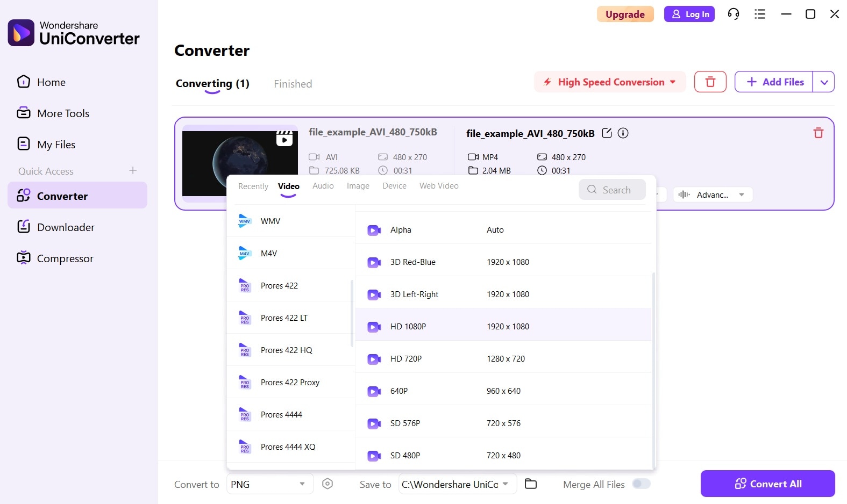The width and height of the screenshot is (847, 504).
Task: Switch to the Web Video tab
Action: [439, 186]
